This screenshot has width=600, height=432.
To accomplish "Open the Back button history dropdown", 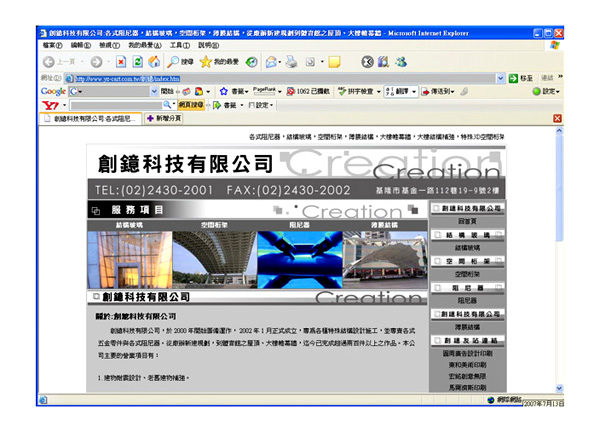I will (83, 62).
